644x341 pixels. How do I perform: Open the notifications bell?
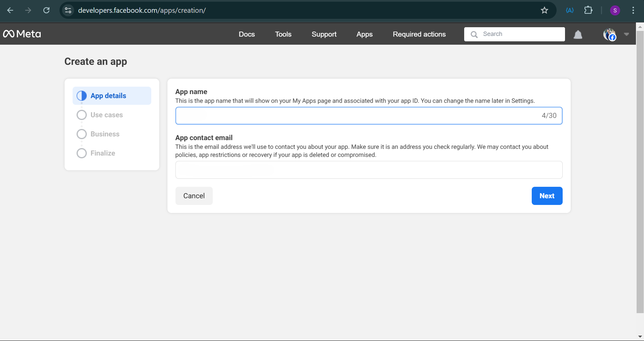pyautogui.click(x=578, y=34)
